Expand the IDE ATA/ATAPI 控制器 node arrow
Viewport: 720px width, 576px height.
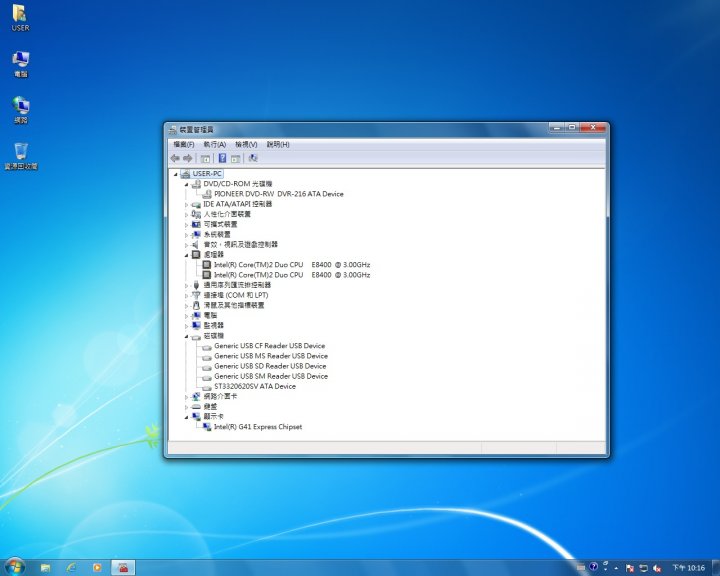click(186, 204)
